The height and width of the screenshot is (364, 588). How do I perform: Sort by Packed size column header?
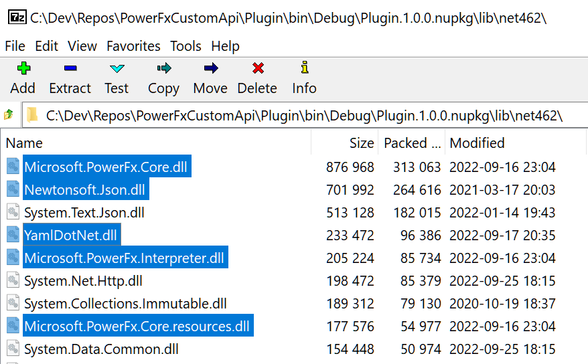pos(412,143)
